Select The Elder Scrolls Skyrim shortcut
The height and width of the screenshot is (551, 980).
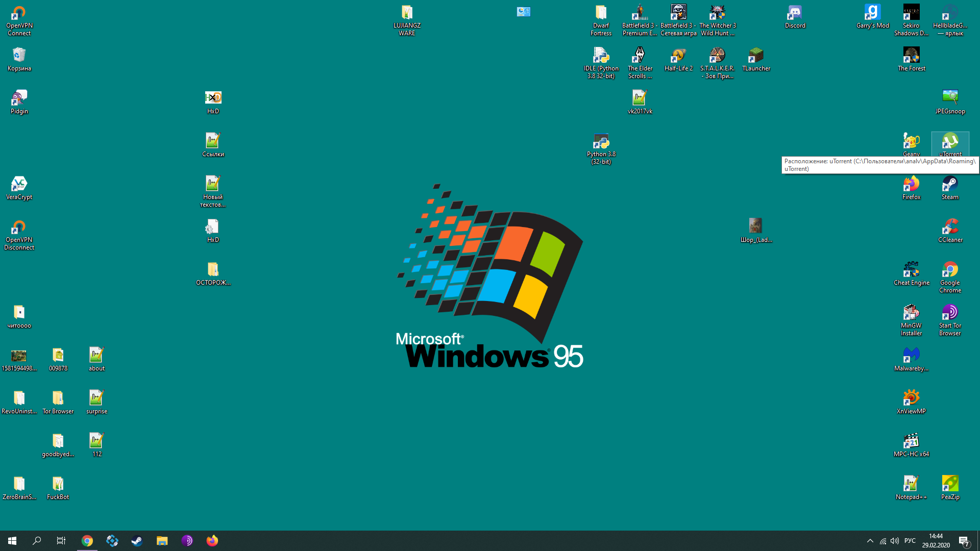coord(640,63)
